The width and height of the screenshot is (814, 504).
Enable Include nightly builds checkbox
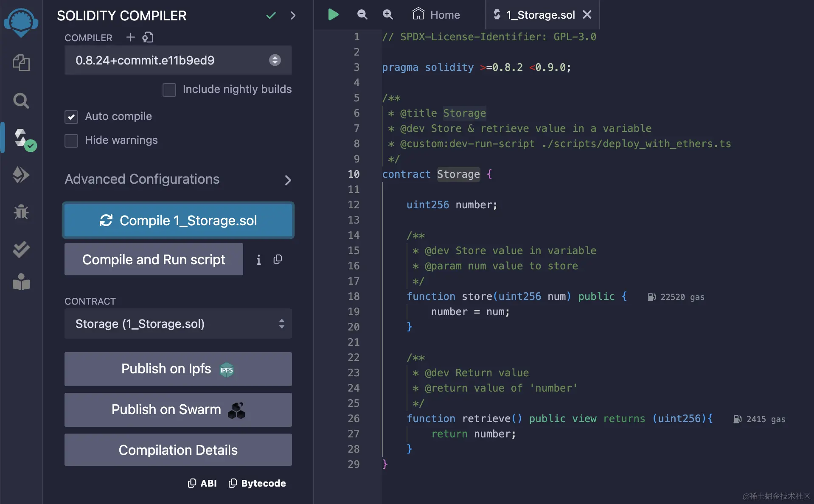169,90
